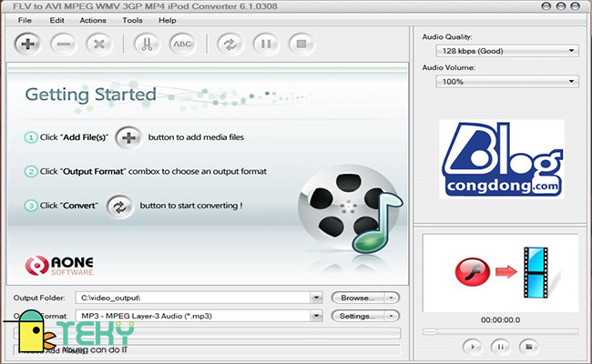Expand the Audio Volume 100% dropdown
Screen dimensions: 592x364
(x=500, y=82)
